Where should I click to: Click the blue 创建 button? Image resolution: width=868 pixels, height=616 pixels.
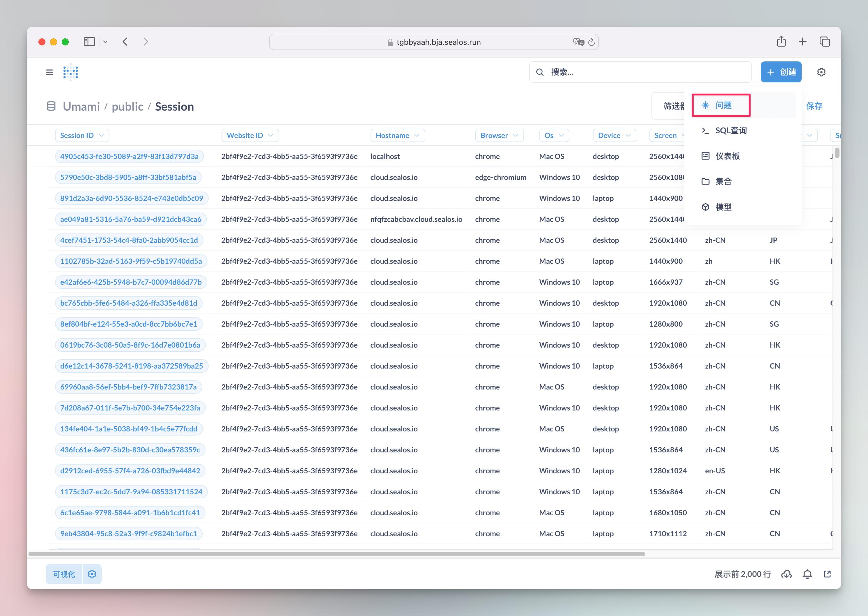coord(781,72)
